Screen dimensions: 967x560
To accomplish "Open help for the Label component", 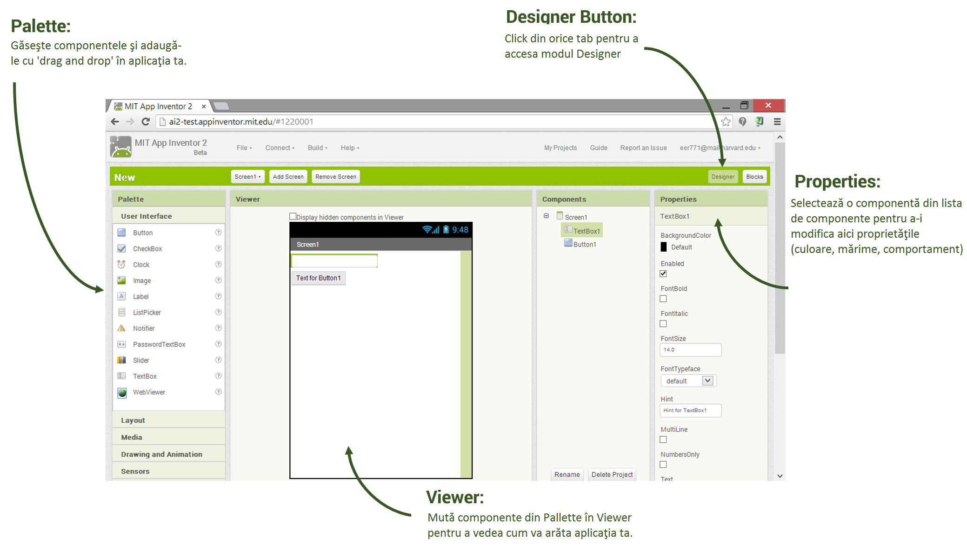I will coord(218,296).
